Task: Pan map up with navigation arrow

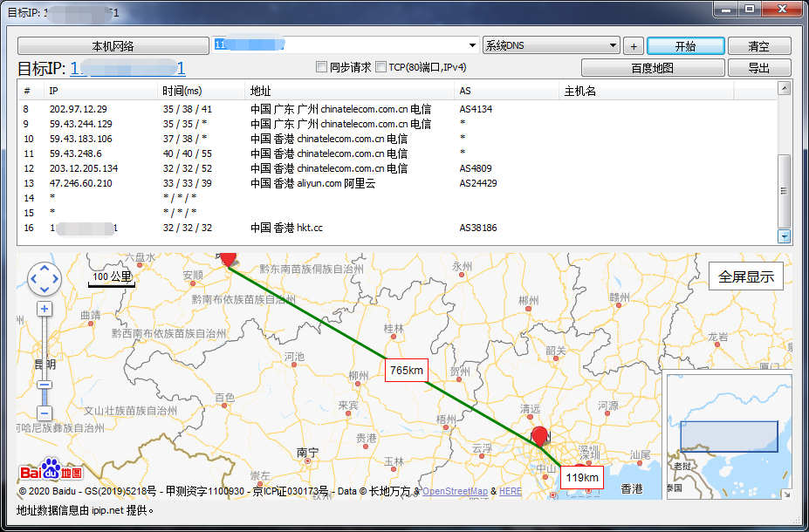Action: pyautogui.click(x=45, y=269)
